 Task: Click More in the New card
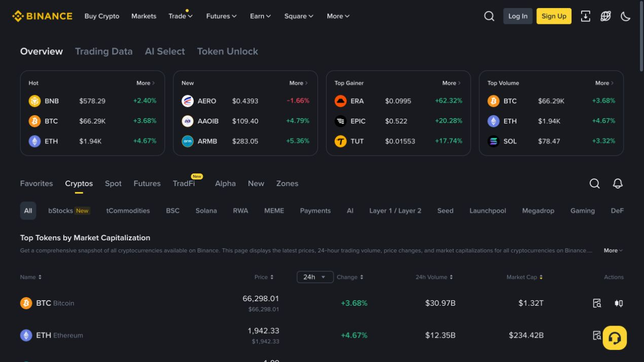pos(299,83)
